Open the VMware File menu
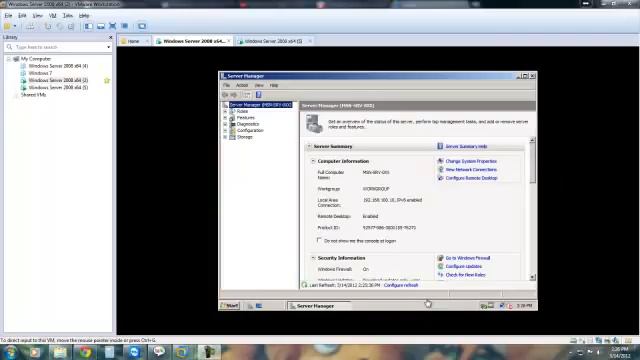 pyautogui.click(x=8, y=16)
